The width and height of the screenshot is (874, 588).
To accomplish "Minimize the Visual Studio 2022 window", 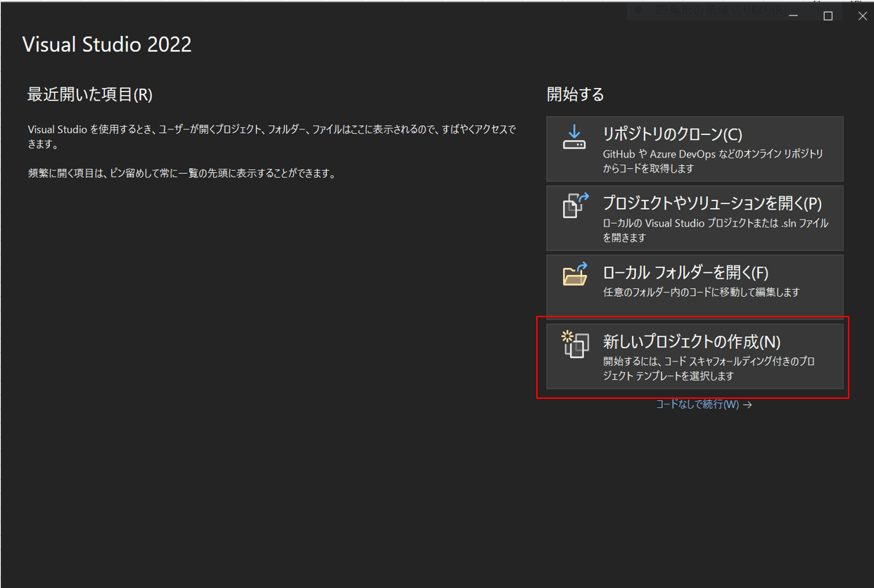I will point(794,16).
